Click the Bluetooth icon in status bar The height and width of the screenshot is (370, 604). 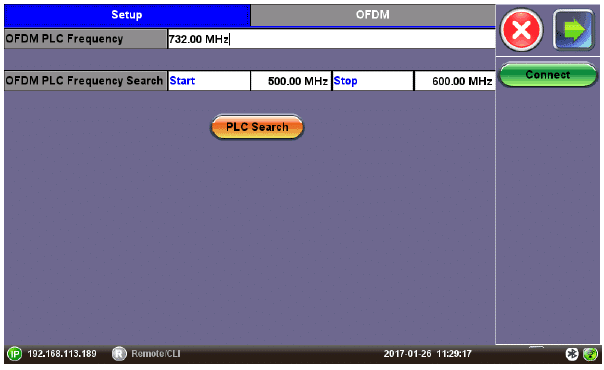click(572, 354)
